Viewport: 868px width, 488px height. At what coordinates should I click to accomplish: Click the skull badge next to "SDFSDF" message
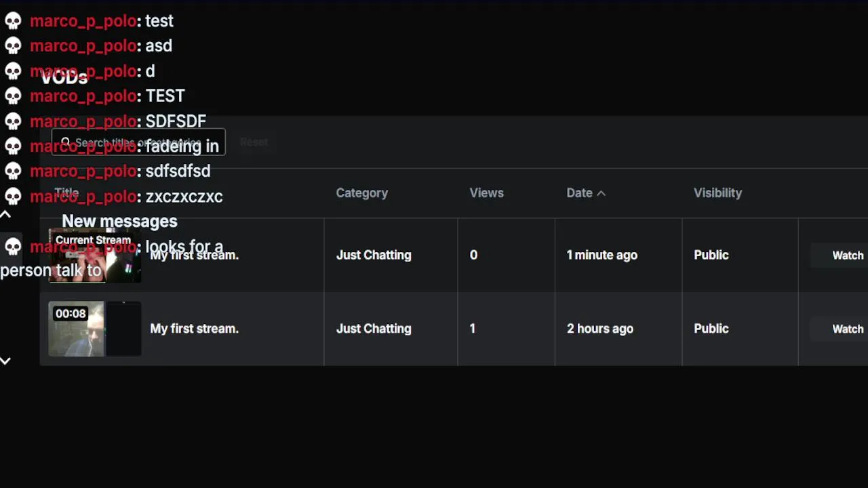(x=13, y=121)
